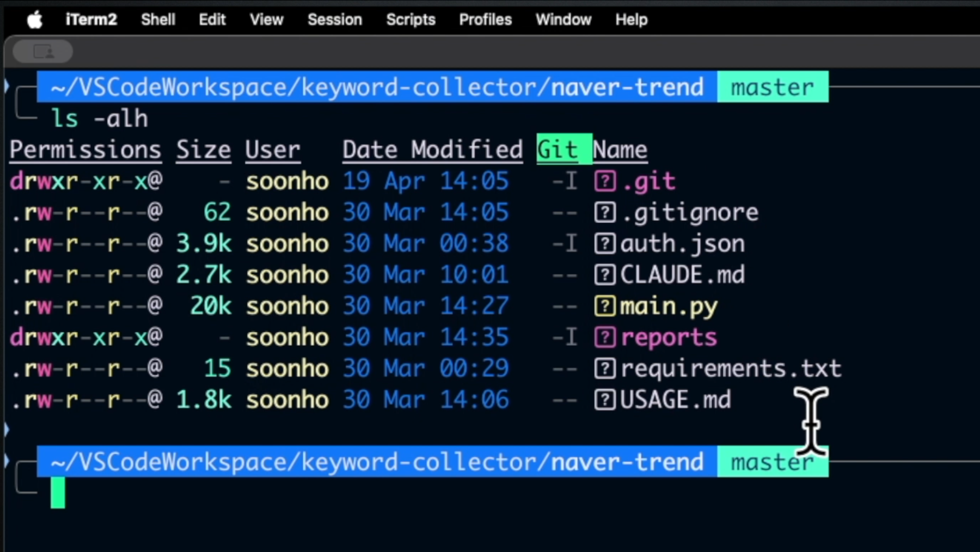
Task: Open the Shell menu
Action: (158, 20)
